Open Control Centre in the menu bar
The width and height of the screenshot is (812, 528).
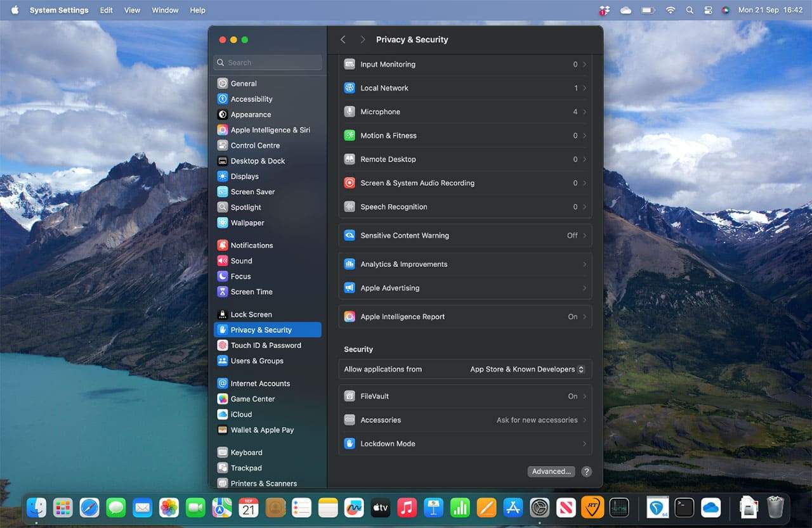coord(708,10)
